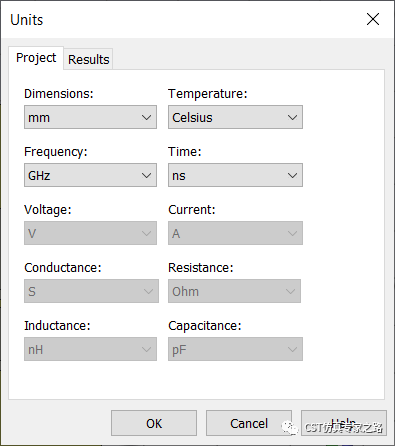The width and height of the screenshot is (395, 446).
Task: Click the Current unit combo box
Action: (x=235, y=233)
